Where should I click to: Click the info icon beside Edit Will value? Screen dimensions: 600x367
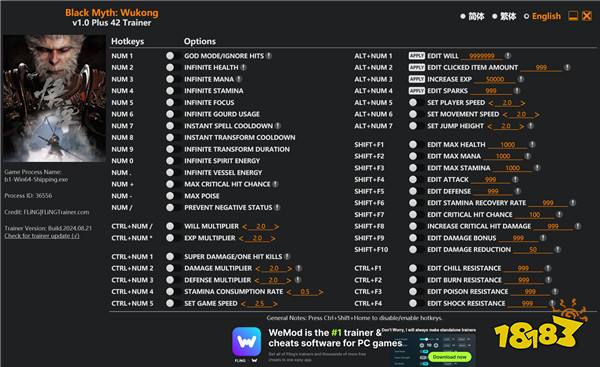click(508, 56)
